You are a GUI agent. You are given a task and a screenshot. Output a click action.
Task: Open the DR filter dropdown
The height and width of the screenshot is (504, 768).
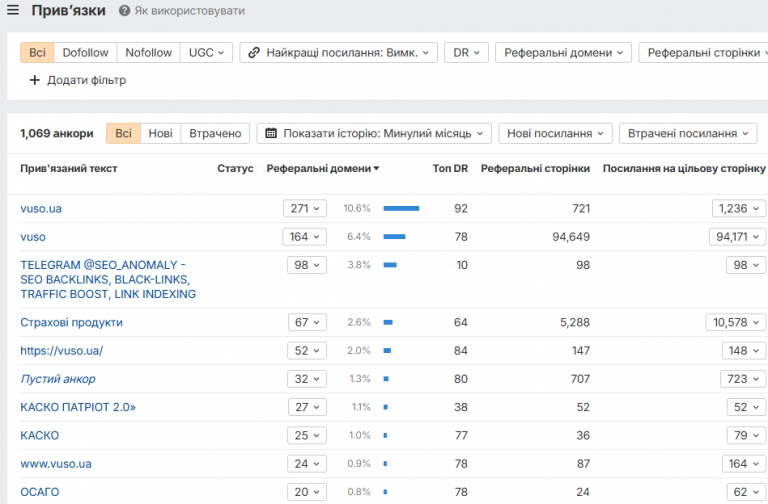(466, 52)
